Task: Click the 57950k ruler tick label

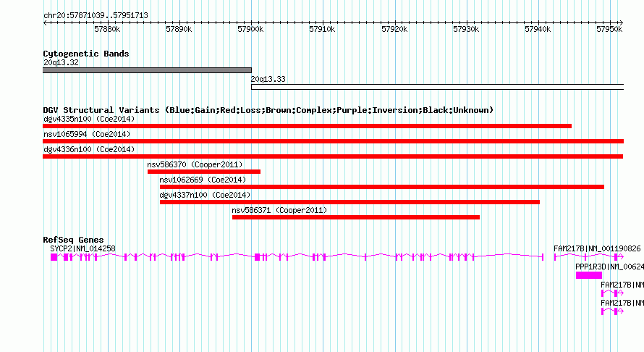Action: click(609, 29)
